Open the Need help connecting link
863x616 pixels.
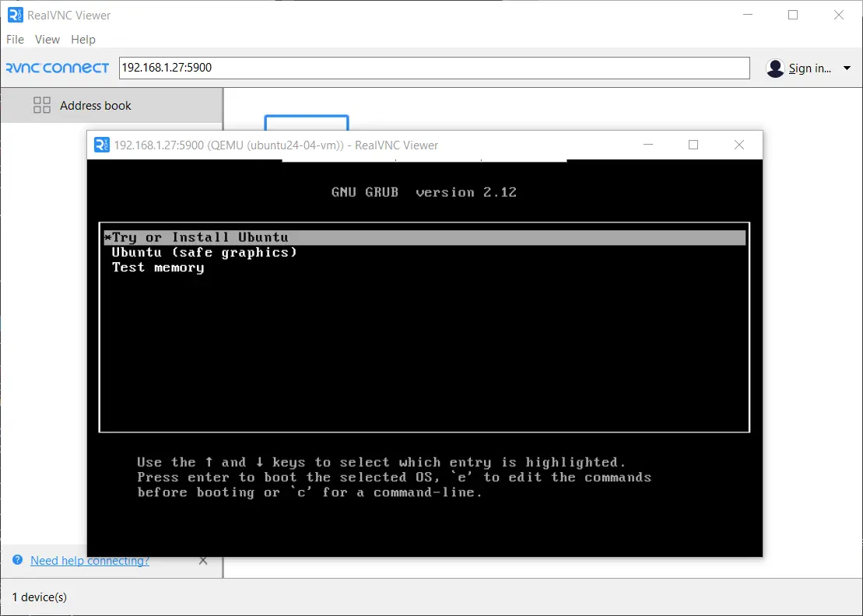[89, 561]
